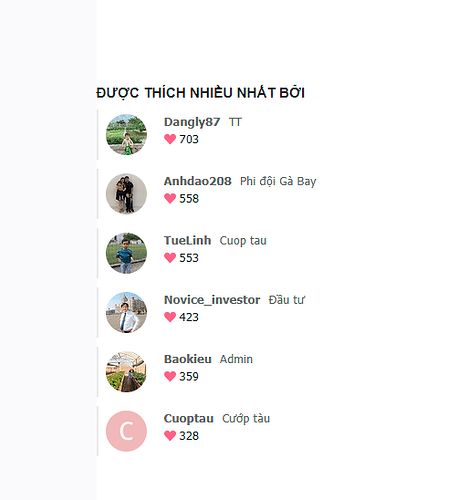Open TueLinh's profile avatar
469x500 pixels.
126,253
